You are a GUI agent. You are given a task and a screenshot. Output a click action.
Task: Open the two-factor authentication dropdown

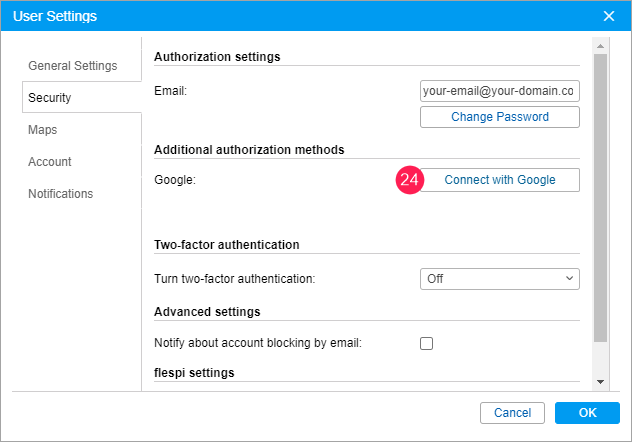(499, 279)
